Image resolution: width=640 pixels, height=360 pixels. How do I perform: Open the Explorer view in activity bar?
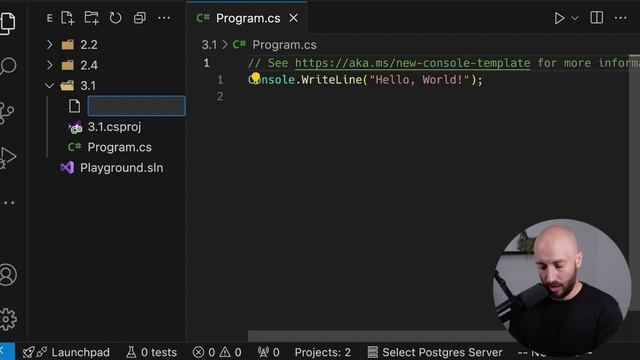8,23
